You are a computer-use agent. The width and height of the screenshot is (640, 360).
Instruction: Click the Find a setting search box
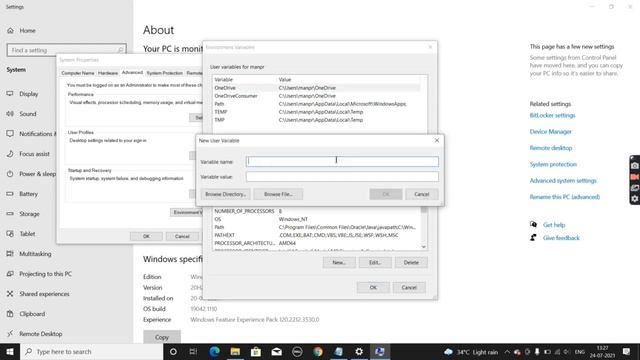click(x=67, y=50)
